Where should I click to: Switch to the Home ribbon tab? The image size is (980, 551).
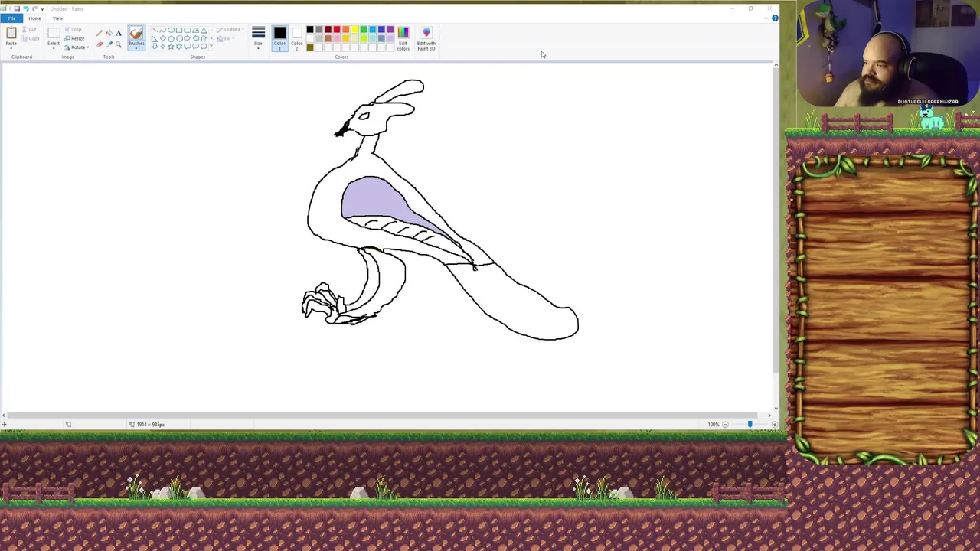pyautogui.click(x=34, y=18)
